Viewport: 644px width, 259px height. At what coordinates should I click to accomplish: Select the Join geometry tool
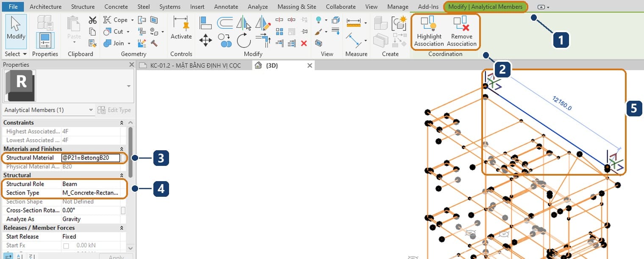click(114, 43)
